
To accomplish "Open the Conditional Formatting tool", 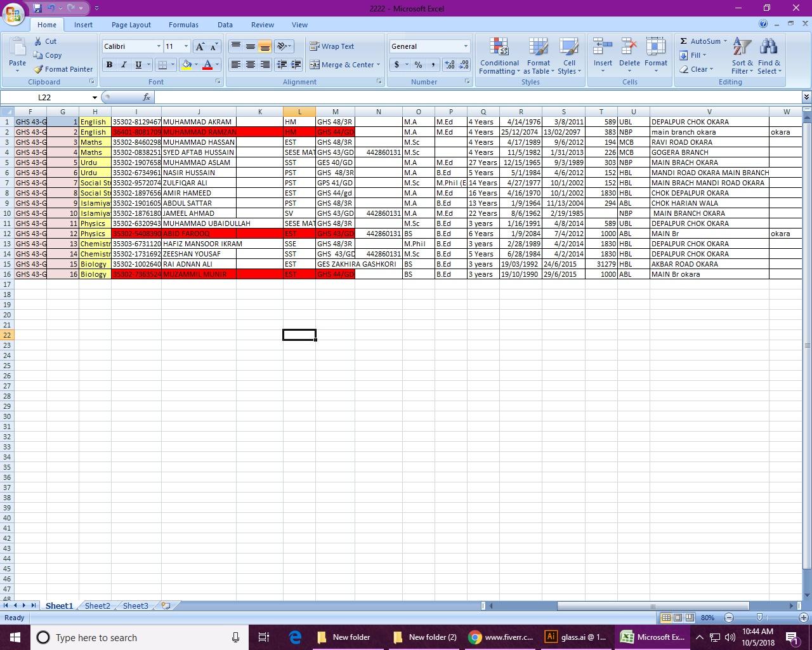I will click(x=499, y=56).
